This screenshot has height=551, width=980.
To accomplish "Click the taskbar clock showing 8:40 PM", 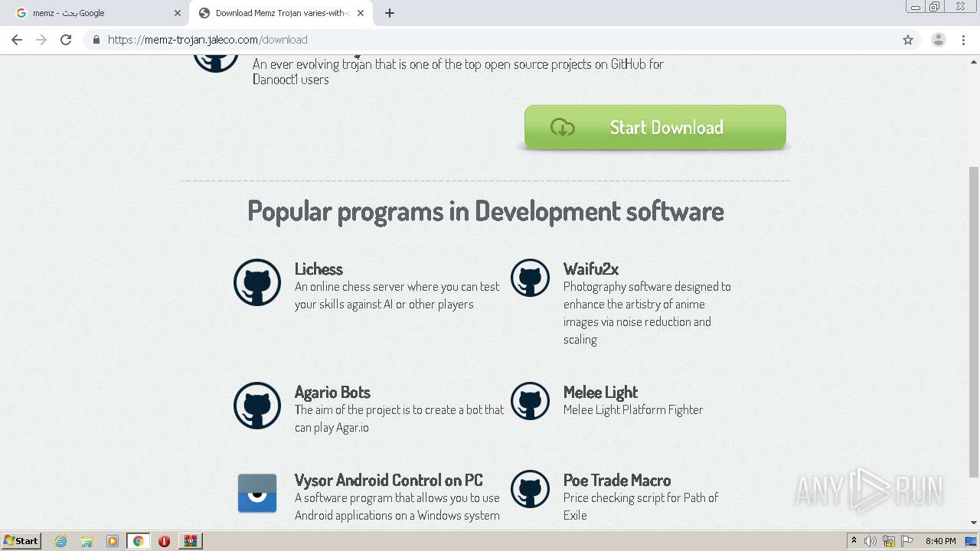I will coord(940,541).
